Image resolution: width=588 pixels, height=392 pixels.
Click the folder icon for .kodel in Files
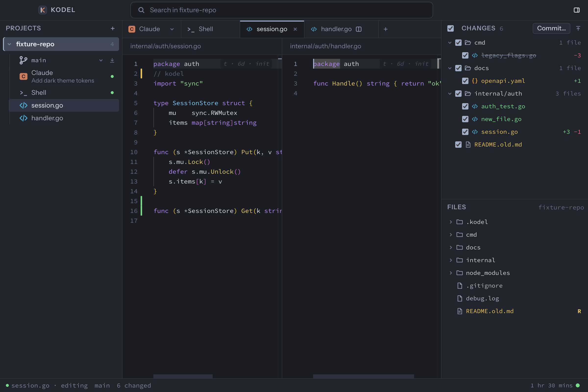[x=460, y=222]
